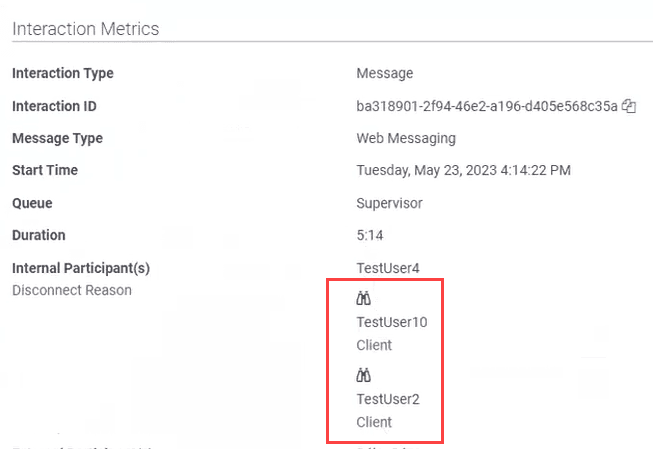The height and width of the screenshot is (449, 653).
Task: Click the Internal Participant(s) label
Action: tap(80, 268)
